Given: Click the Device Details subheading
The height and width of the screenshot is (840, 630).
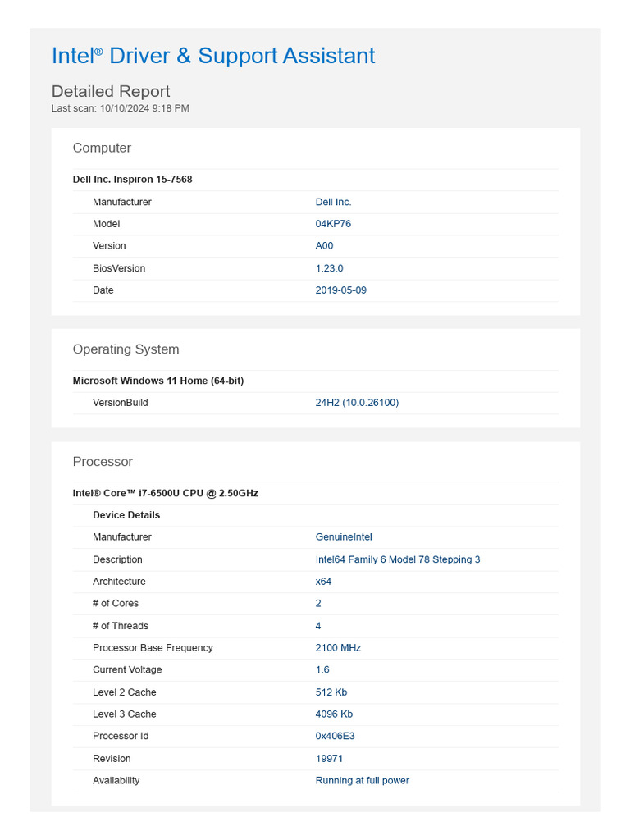Looking at the screenshot, I should 126,515.
